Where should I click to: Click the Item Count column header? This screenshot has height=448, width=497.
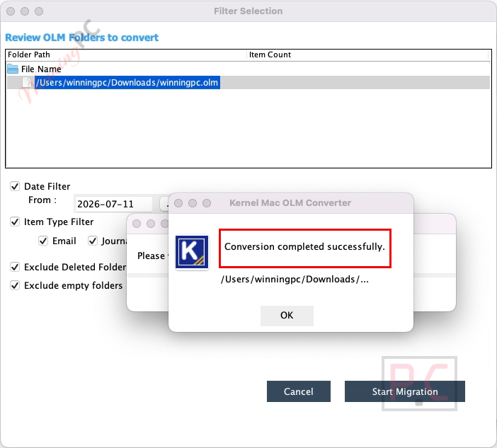pyautogui.click(x=367, y=54)
